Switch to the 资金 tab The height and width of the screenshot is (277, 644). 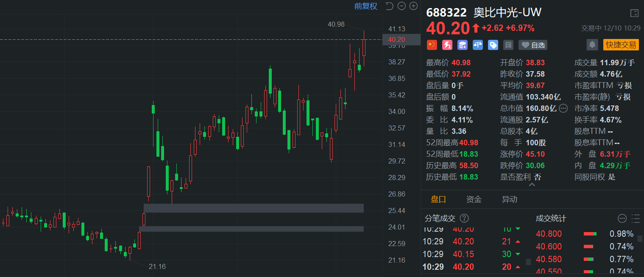pyautogui.click(x=474, y=199)
